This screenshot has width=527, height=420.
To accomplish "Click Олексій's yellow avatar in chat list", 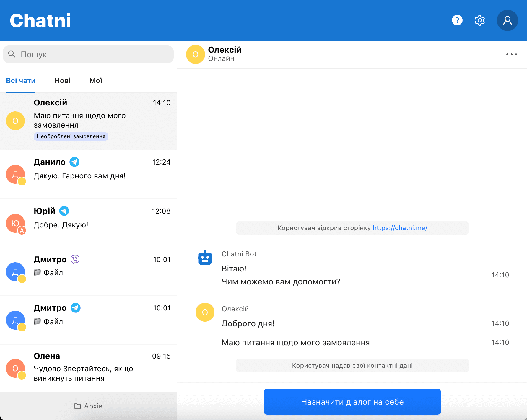I will pyautogui.click(x=15, y=121).
